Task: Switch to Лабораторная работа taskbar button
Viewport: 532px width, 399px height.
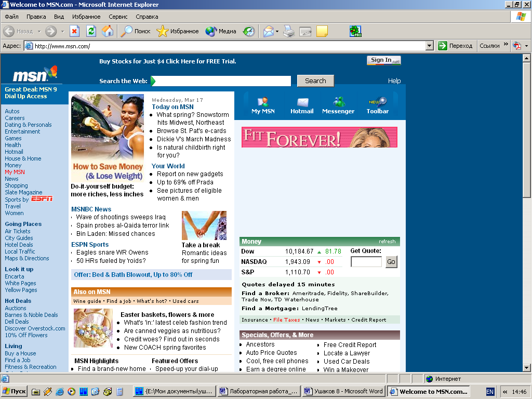Action: point(259,391)
